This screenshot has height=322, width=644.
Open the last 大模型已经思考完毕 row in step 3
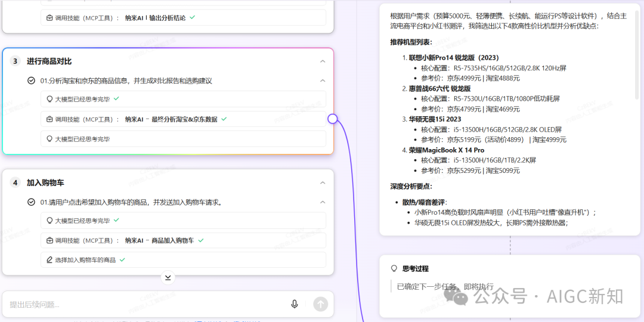[x=183, y=139]
